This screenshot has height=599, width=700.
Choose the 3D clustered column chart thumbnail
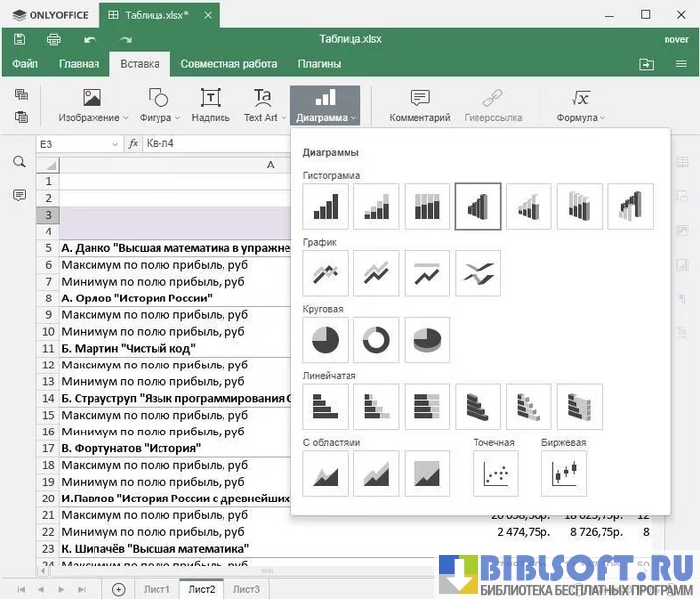[x=477, y=207]
